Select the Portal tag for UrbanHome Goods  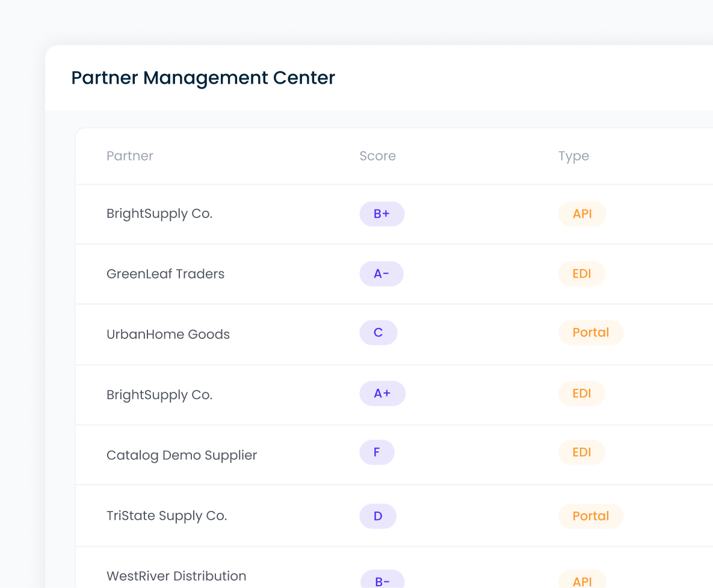(591, 333)
